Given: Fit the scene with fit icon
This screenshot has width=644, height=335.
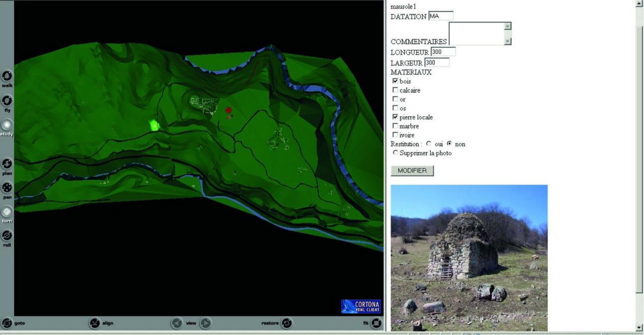Looking at the screenshot, I should (376, 323).
